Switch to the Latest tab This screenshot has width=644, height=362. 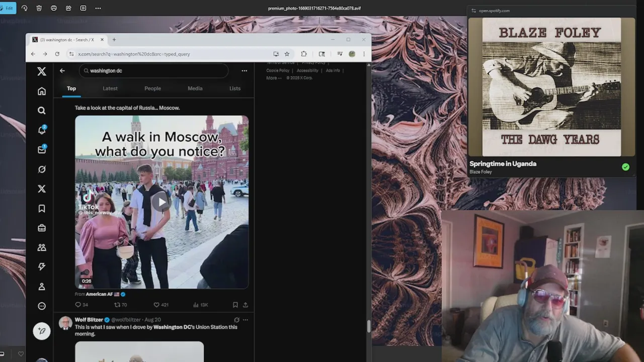tap(110, 88)
